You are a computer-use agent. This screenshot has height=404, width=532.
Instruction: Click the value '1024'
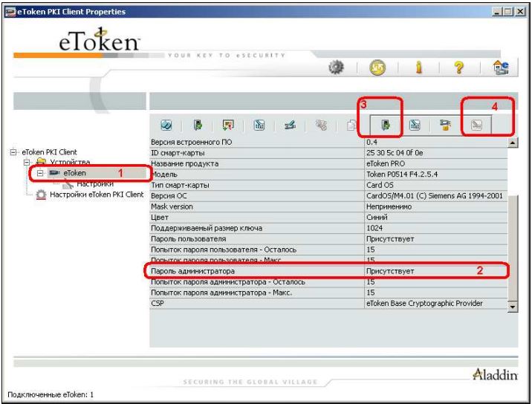coord(374,228)
